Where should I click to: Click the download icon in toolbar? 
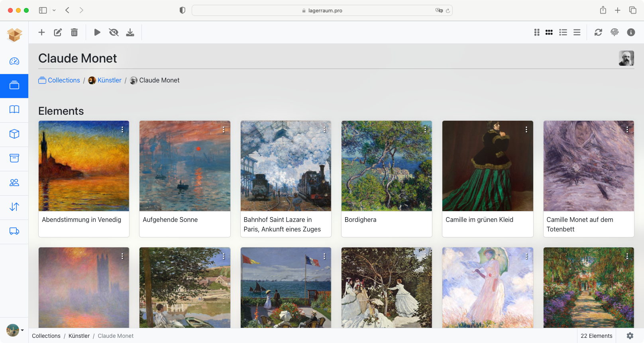pos(130,32)
